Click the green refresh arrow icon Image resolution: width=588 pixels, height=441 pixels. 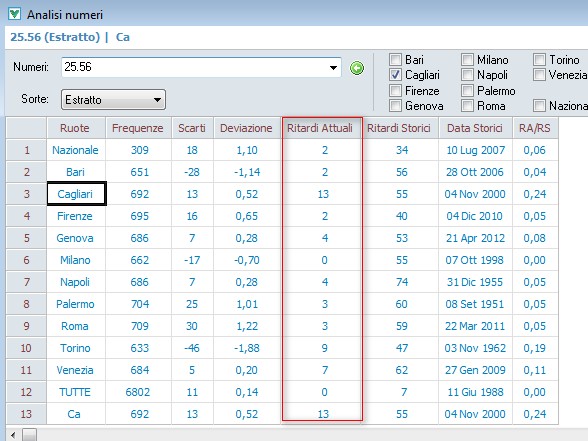click(357, 68)
